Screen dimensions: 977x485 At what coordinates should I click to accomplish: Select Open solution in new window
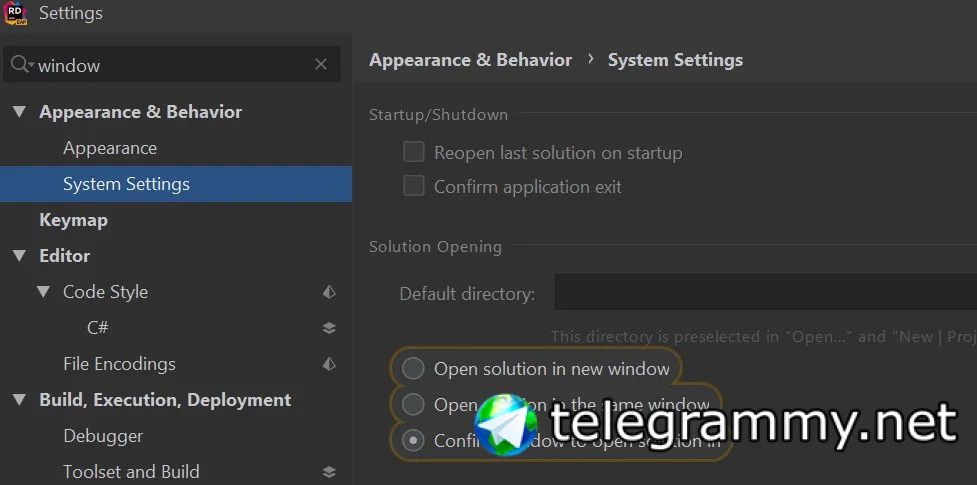tap(413, 369)
